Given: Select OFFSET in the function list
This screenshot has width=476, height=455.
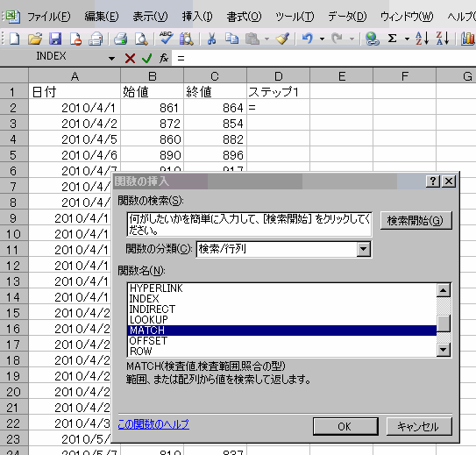Looking at the screenshot, I should [x=282, y=340].
